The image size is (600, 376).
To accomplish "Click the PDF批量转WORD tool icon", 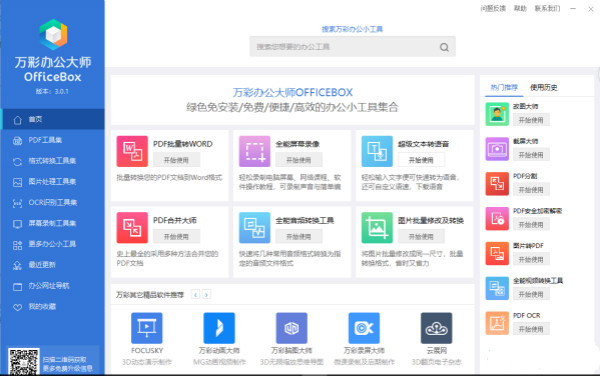I will coord(132,151).
